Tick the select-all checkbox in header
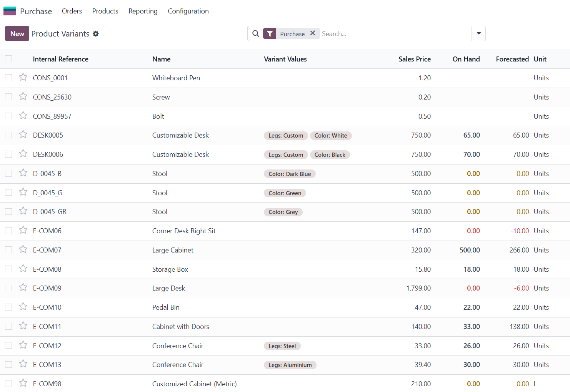Screen dimensions: 570x392 pos(8,59)
